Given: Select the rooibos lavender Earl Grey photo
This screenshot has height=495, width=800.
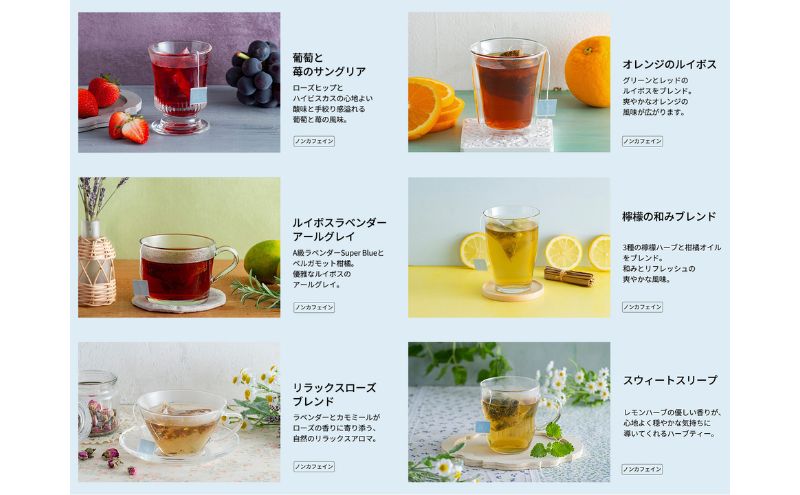Looking at the screenshot, I should [x=179, y=248].
